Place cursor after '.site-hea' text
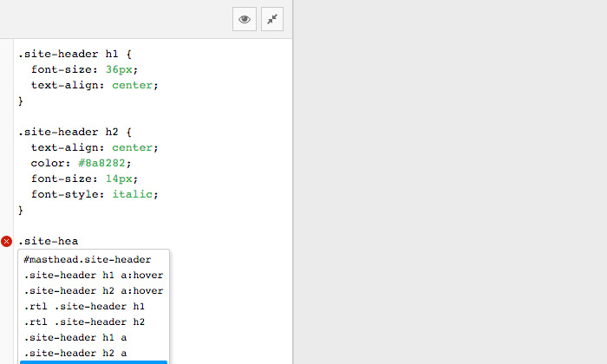This screenshot has height=364, width=607. click(x=79, y=242)
